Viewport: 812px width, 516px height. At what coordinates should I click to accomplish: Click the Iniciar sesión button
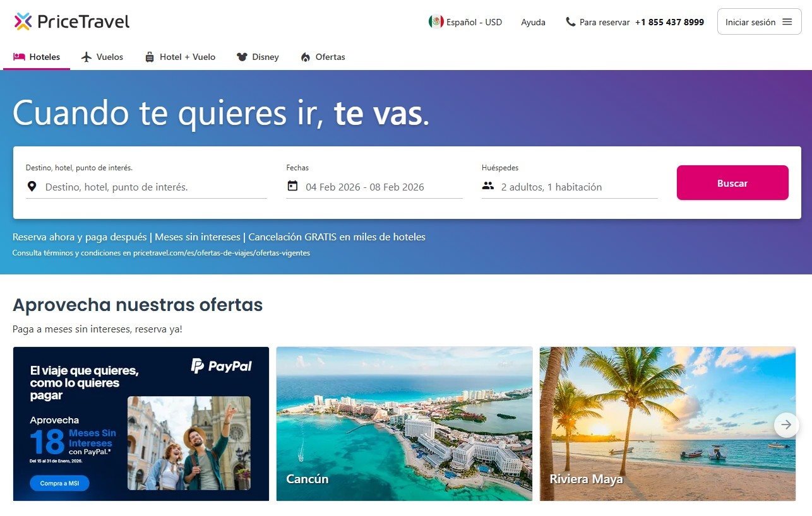[x=752, y=21]
